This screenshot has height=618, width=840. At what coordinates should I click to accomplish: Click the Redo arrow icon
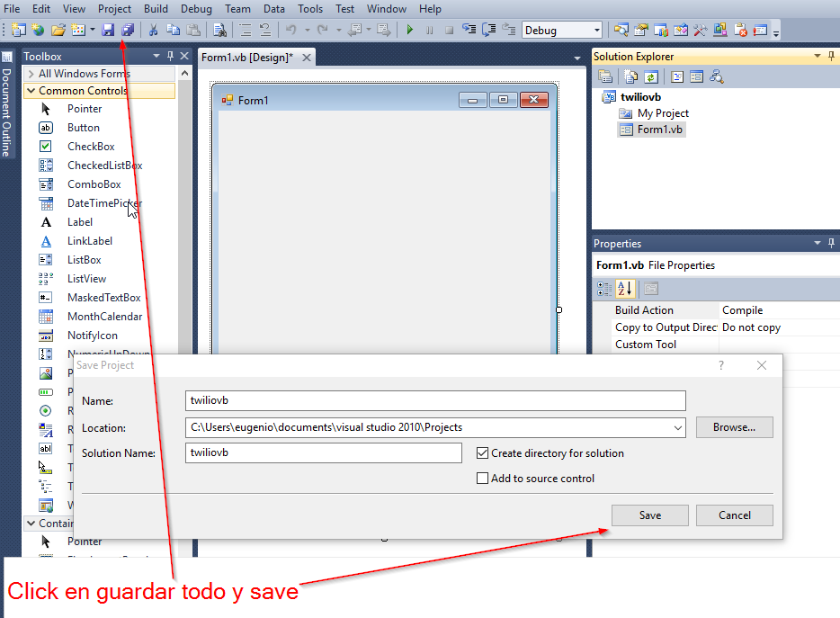coord(323,30)
